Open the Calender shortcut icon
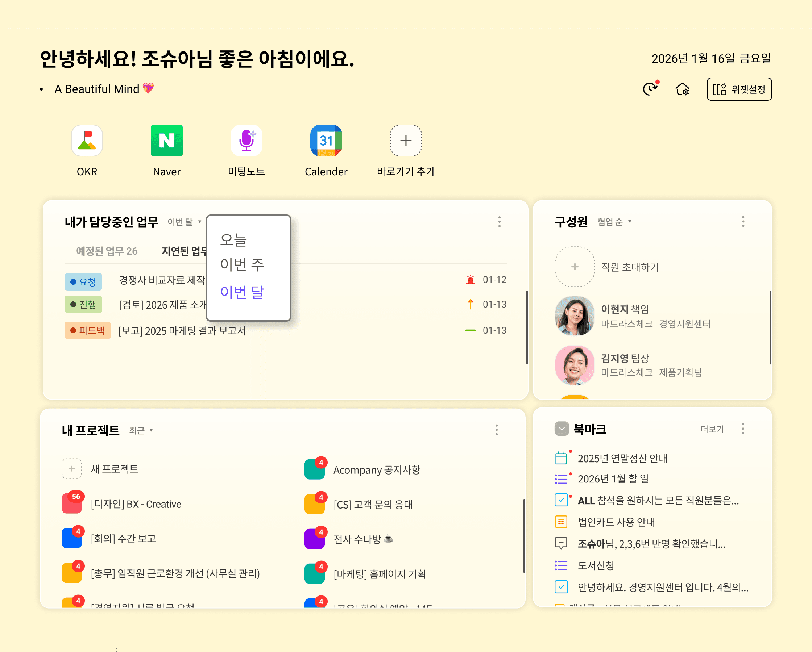 (326, 141)
